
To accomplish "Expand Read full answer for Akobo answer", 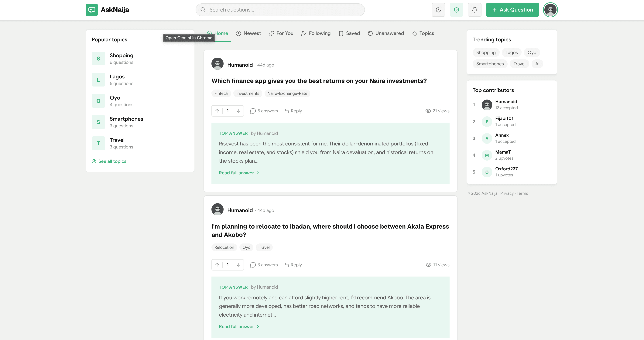I will tap(239, 327).
